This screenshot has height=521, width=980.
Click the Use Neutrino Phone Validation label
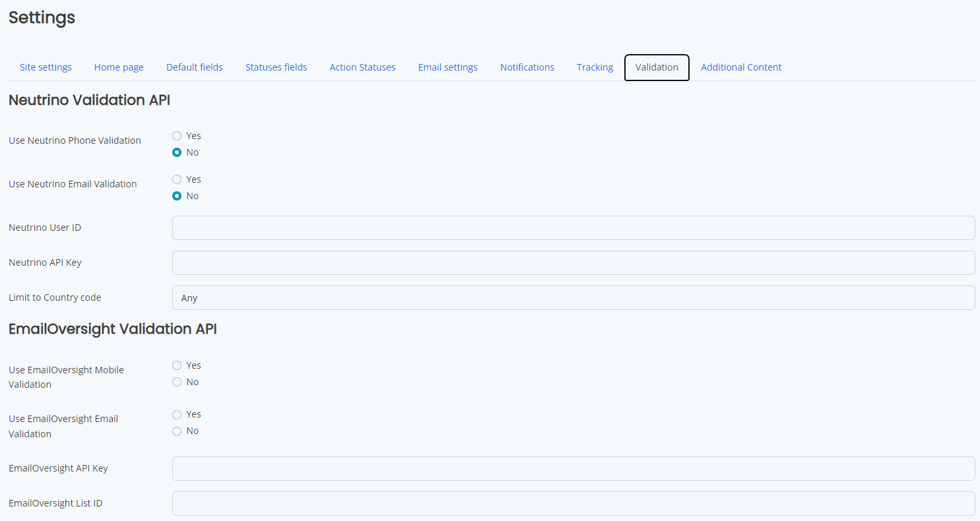click(75, 140)
